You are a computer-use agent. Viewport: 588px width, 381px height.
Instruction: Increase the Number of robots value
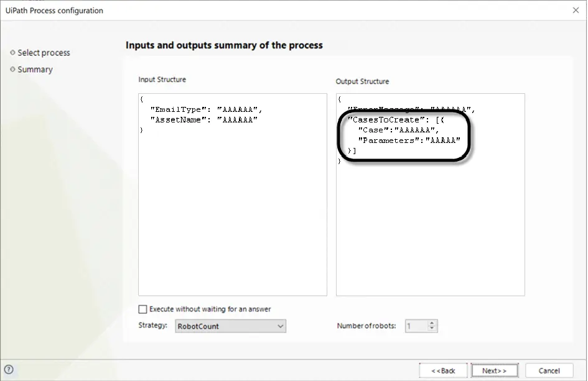[432, 323]
